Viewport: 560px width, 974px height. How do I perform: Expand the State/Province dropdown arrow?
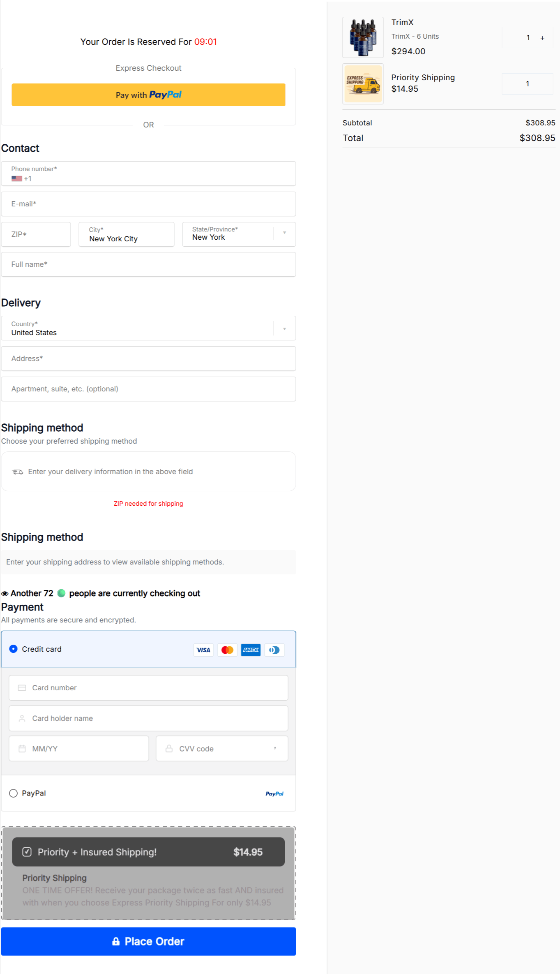click(284, 233)
